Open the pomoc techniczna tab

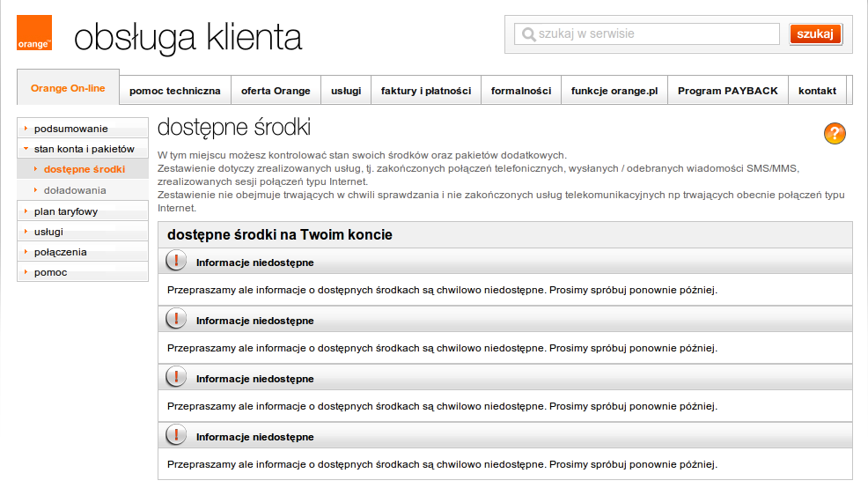175,90
